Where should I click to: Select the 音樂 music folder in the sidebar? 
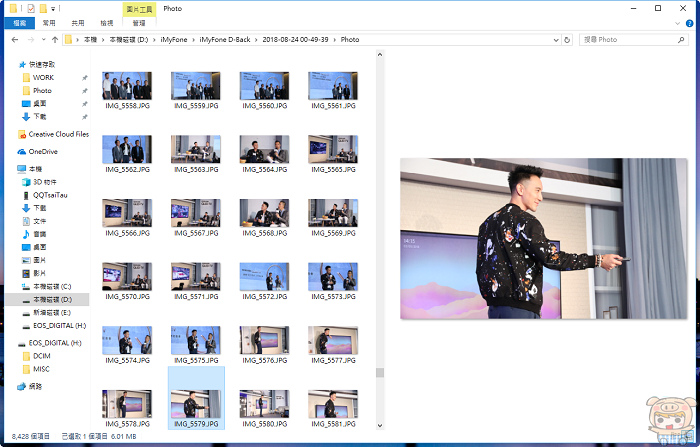point(40,234)
